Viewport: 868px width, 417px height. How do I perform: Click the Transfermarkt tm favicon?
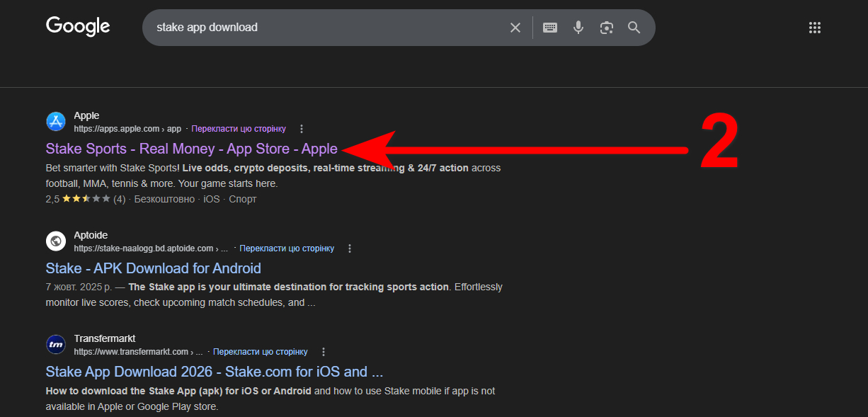coord(56,345)
